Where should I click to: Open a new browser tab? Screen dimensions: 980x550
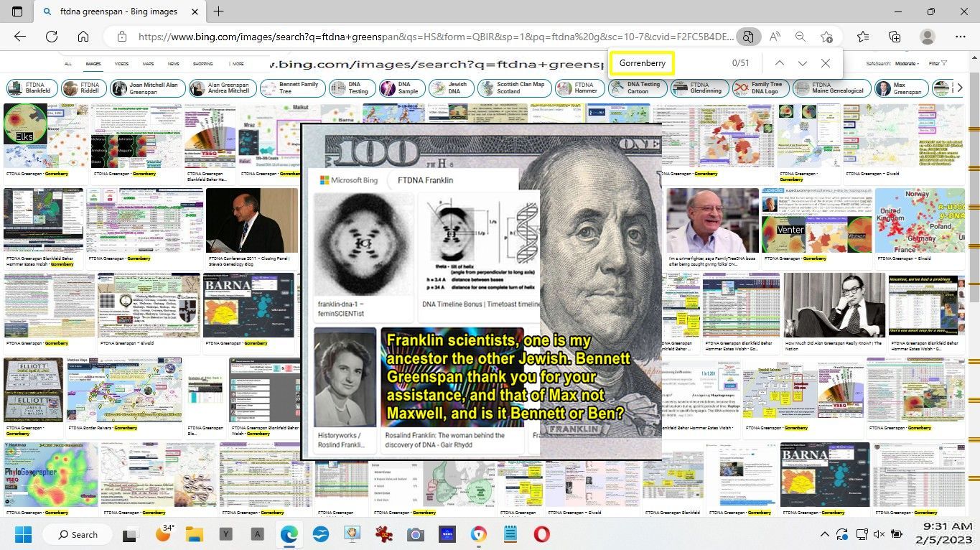(218, 11)
